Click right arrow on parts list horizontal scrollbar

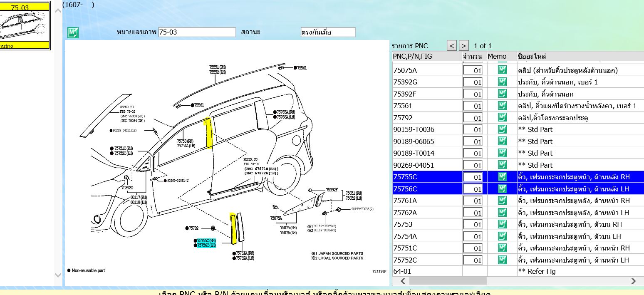point(633,281)
